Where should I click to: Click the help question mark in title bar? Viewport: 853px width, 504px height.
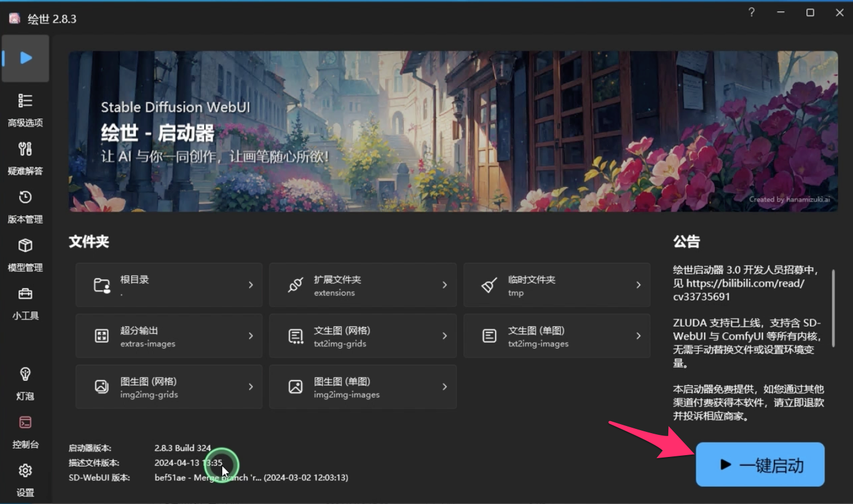pos(752,13)
